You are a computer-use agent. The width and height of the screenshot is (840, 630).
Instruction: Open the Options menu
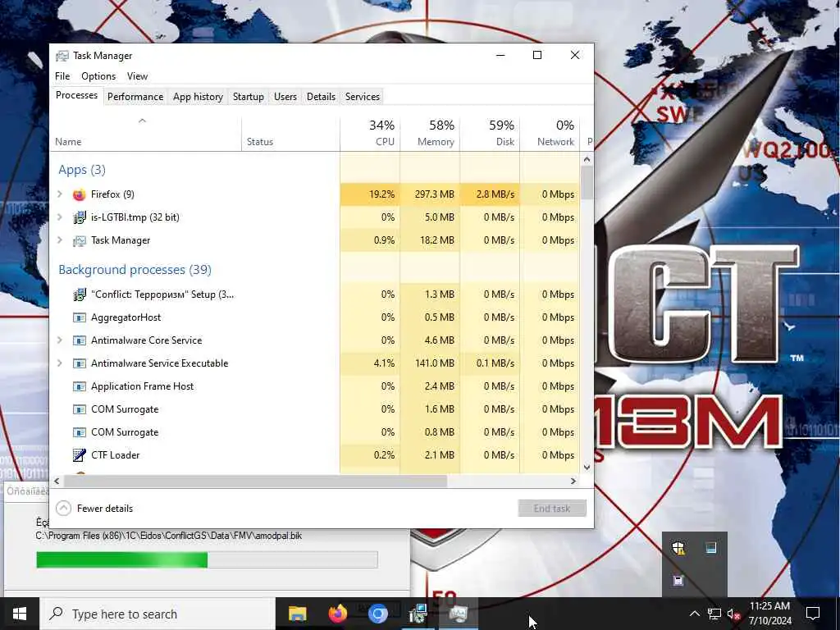pyautogui.click(x=98, y=76)
